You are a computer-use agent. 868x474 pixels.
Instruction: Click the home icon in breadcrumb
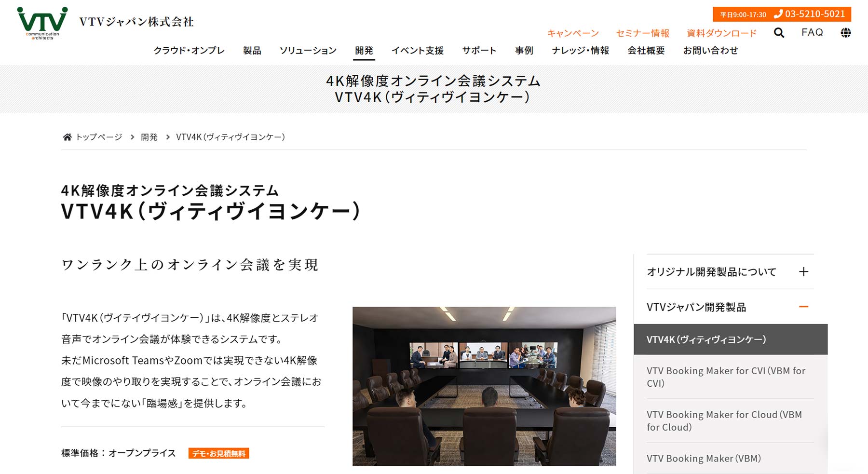67,137
